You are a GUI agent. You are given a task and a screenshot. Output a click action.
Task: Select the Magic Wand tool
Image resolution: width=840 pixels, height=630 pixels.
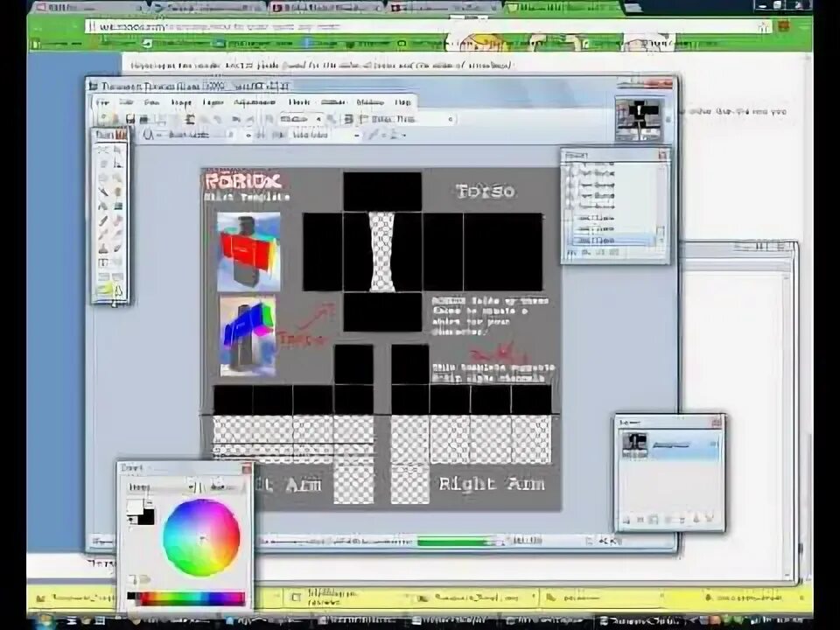[103, 192]
